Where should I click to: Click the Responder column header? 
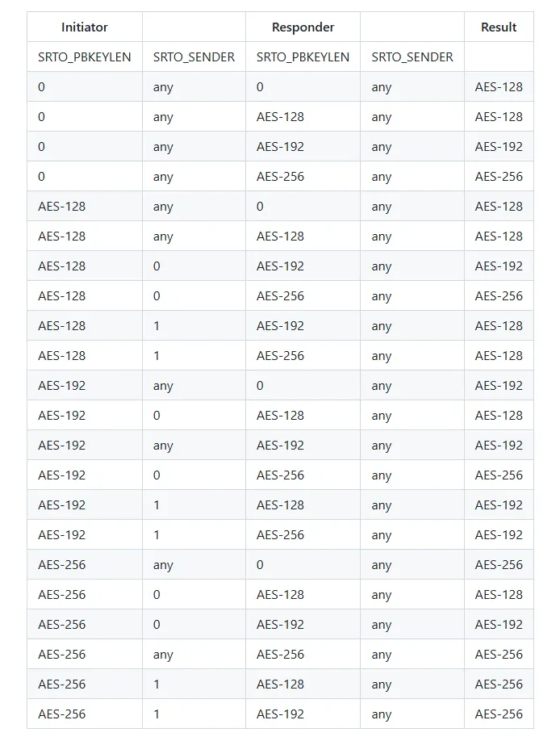303,27
